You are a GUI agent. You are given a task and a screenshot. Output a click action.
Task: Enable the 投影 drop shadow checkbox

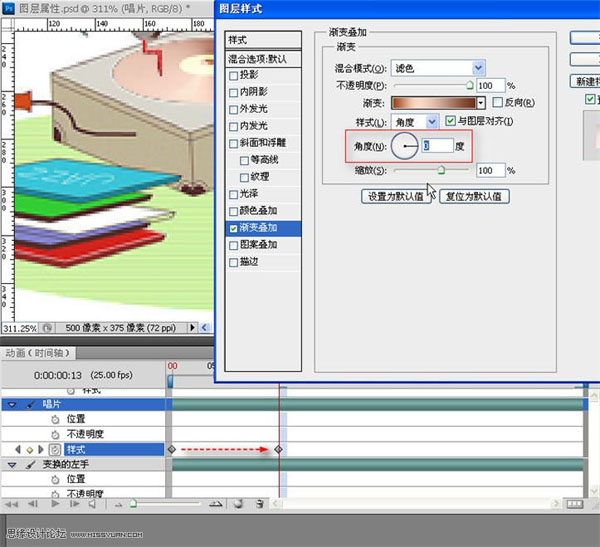pyautogui.click(x=234, y=75)
